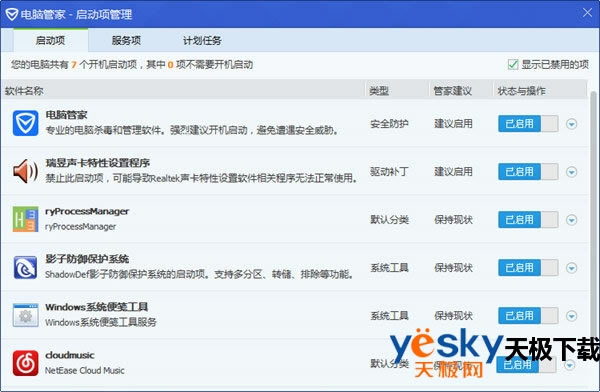This screenshot has height=392, width=600.
Task: Click 保持现状 in the 影子防御保护系统 row
Action: tap(453, 268)
